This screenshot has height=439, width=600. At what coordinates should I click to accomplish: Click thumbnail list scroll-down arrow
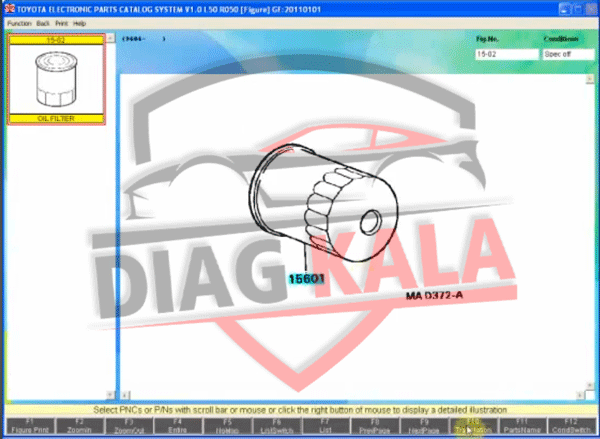coord(110,394)
